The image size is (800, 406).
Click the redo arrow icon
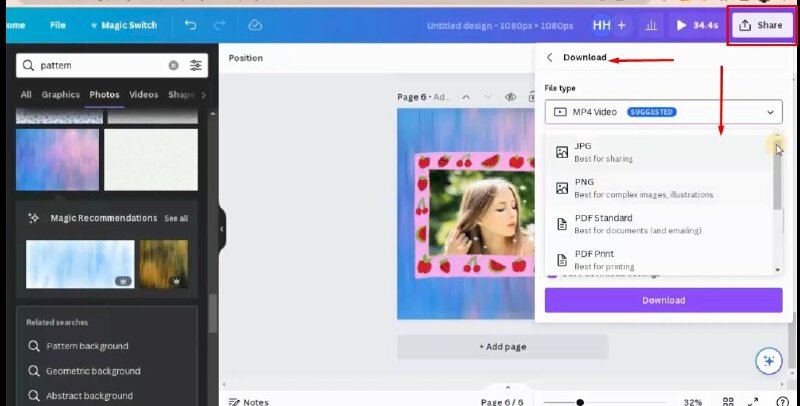click(219, 25)
